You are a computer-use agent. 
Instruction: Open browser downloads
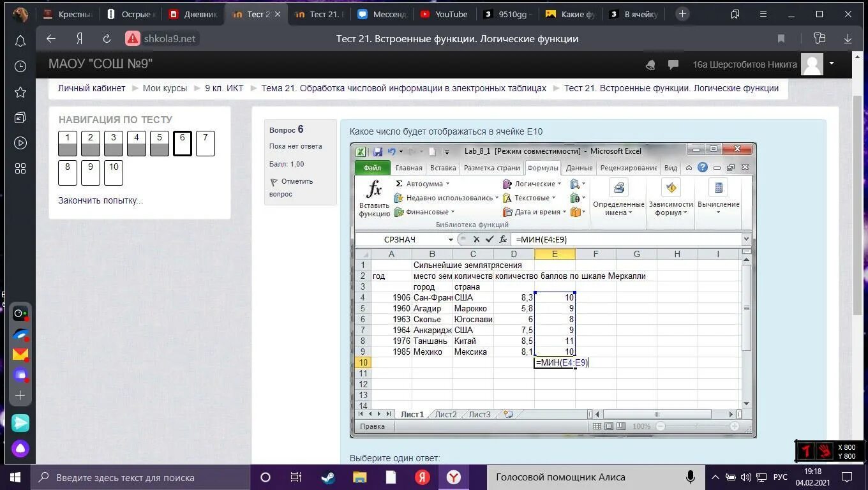(848, 39)
